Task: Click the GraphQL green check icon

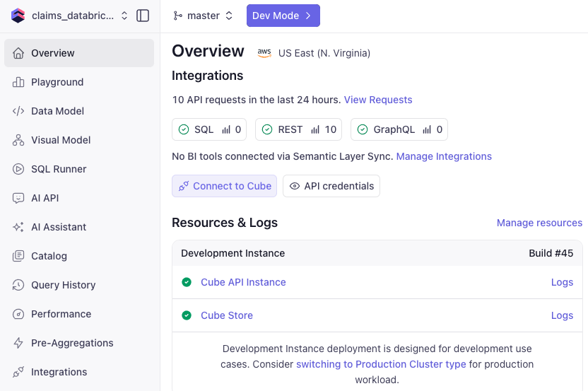Action: pyautogui.click(x=363, y=129)
